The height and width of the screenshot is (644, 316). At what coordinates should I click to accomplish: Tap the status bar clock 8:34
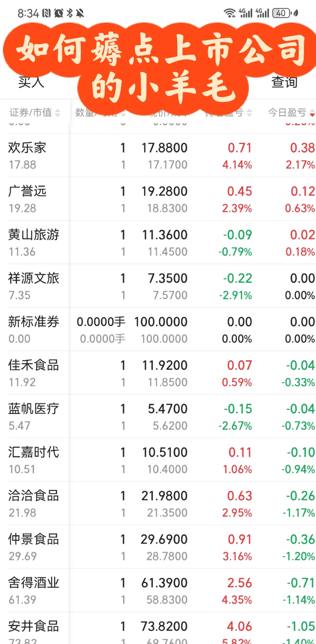click(x=28, y=13)
